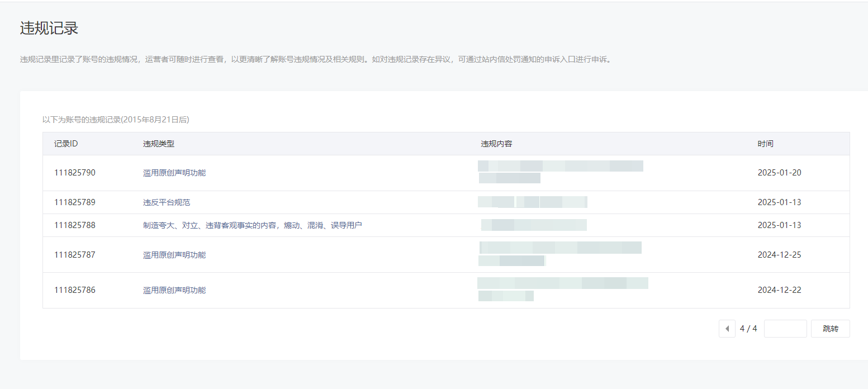Select record ID 111825790

(x=75, y=173)
